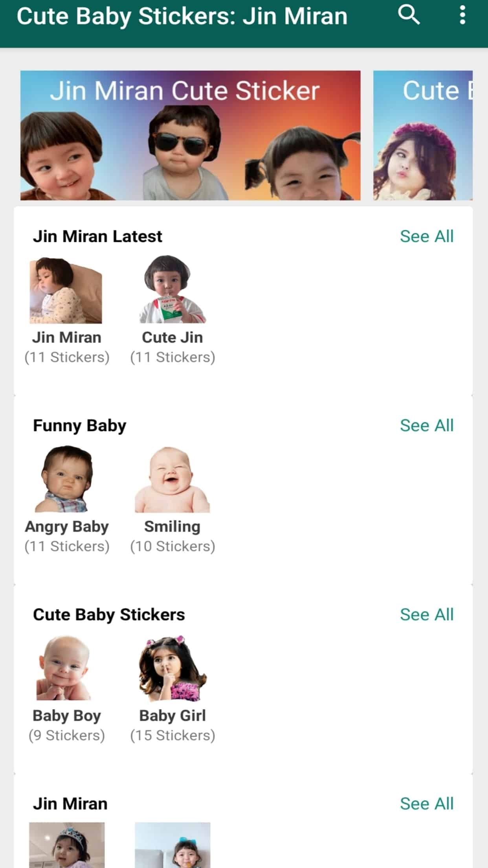Tap the Angry Baby pack title
The height and width of the screenshot is (868, 488).
[67, 527]
